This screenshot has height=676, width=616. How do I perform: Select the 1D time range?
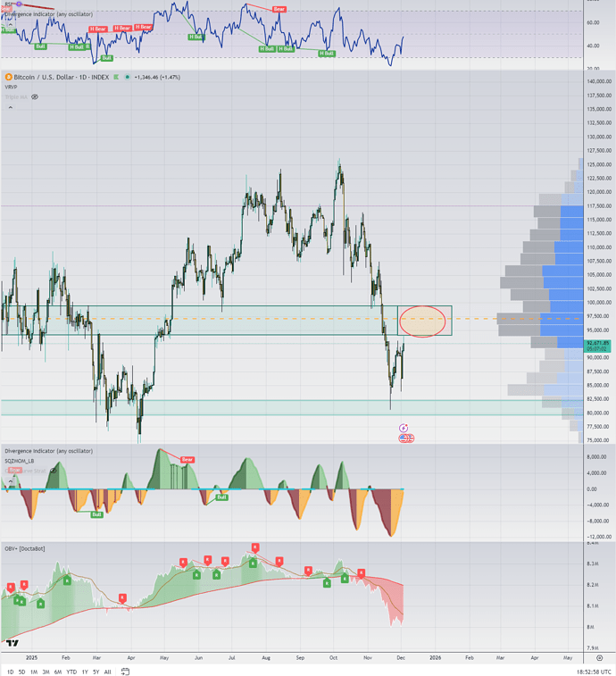pos(10,671)
